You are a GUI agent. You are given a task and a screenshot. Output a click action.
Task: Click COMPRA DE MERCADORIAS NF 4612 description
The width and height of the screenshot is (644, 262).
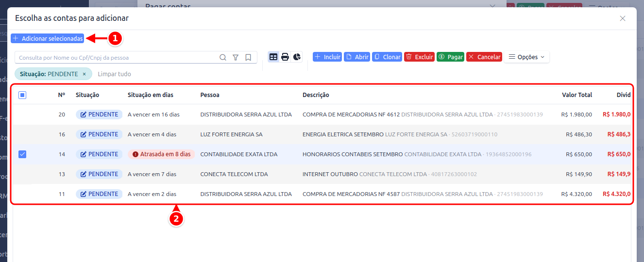351,115
